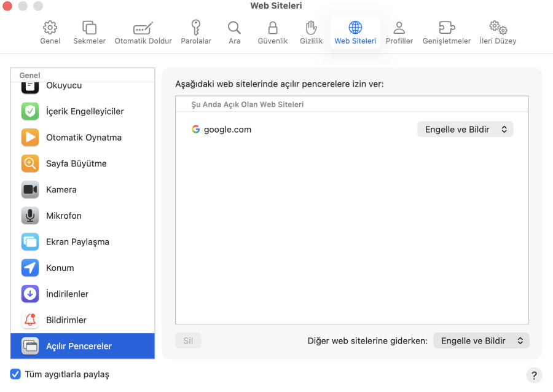This screenshot has height=392, width=553.
Task: Open the Engelle ve Bildir dropdown for google.com
Action: coord(465,129)
